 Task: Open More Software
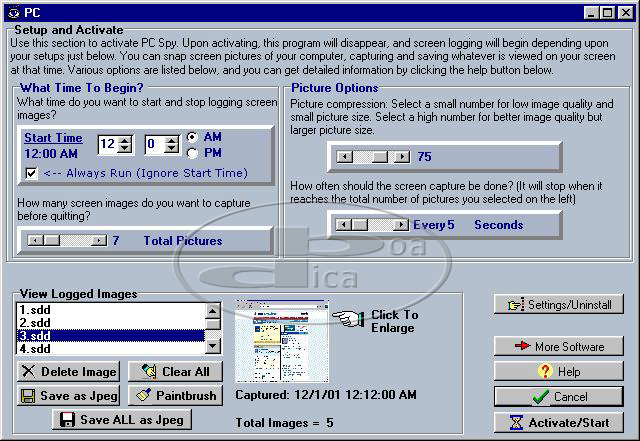point(559,346)
